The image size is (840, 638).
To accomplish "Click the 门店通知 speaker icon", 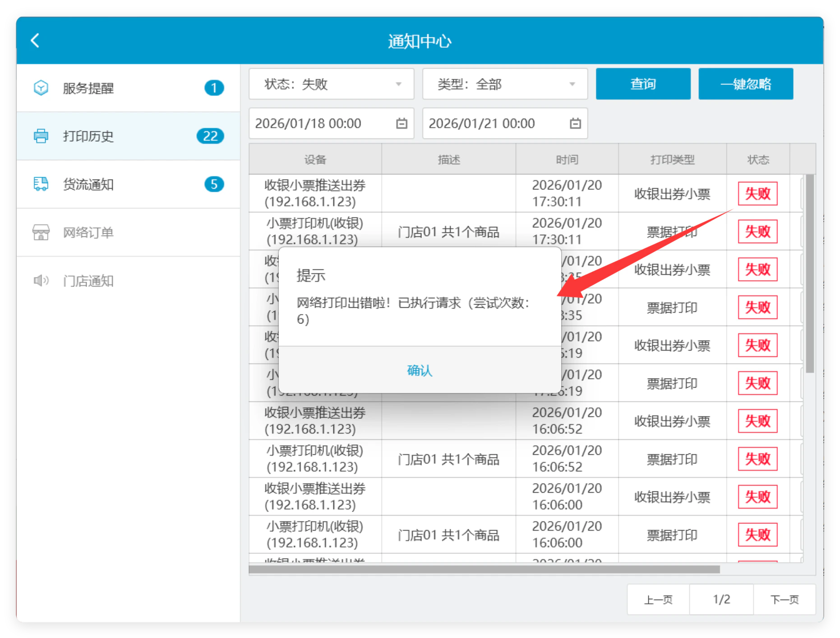I will [x=41, y=281].
